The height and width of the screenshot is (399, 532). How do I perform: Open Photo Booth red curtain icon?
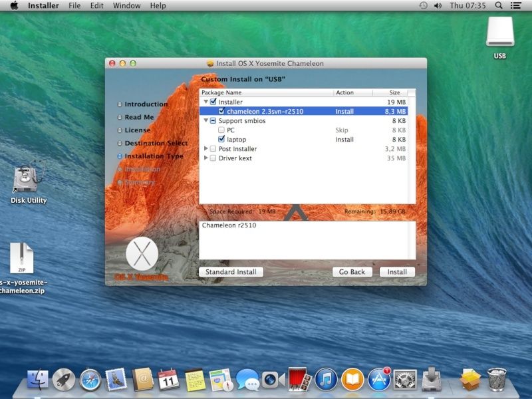(x=300, y=378)
